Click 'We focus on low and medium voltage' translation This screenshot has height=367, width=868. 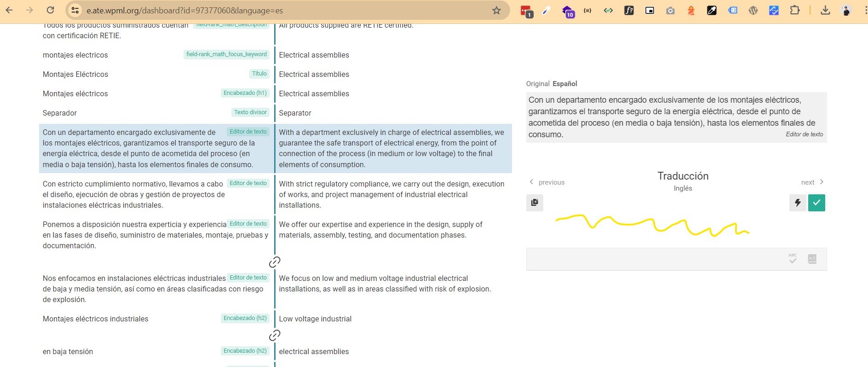click(385, 284)
